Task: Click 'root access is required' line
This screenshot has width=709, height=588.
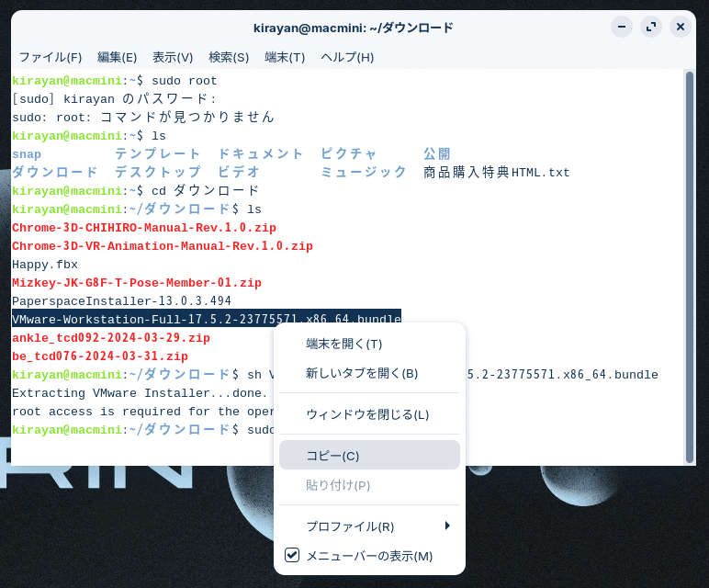Action: pyautogui.click(x=142, y=412)
